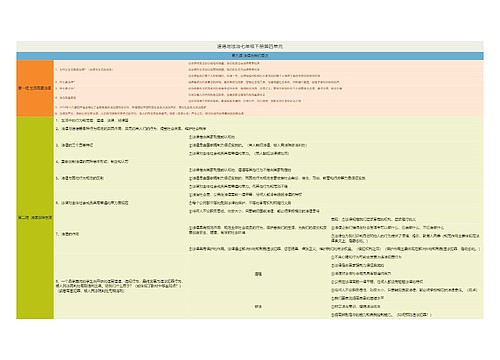Click the long item 6 line in orange section
Image resolution: width=500 pixels, height=360 pixels.
(x=149, y=113)
